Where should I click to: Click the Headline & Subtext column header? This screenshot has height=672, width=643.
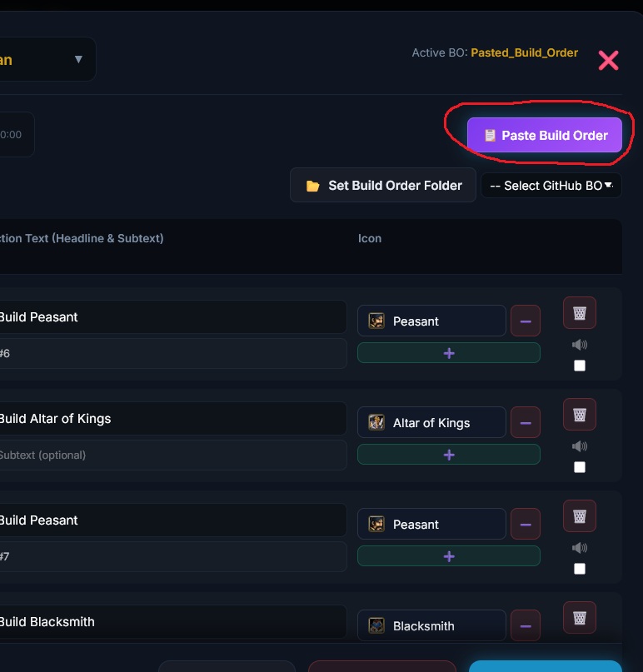[82, 238]
